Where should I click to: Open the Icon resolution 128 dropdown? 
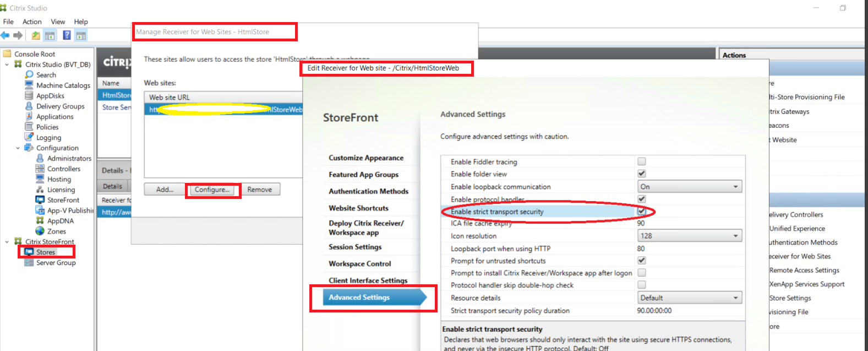coord(690,236)
